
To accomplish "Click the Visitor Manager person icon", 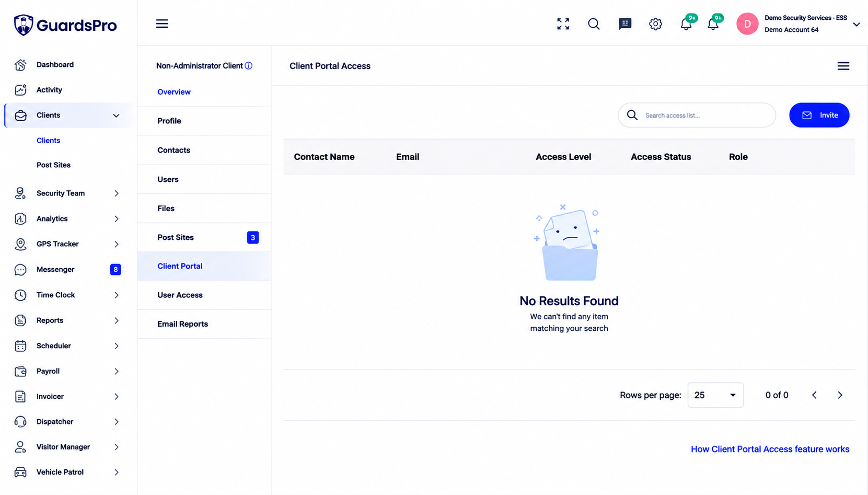I will 20,447.
